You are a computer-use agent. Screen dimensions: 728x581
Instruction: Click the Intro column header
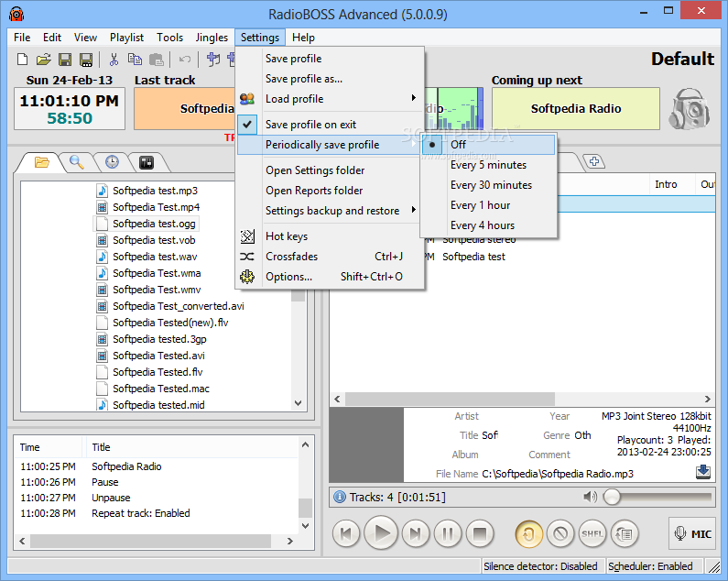(666, 184)
